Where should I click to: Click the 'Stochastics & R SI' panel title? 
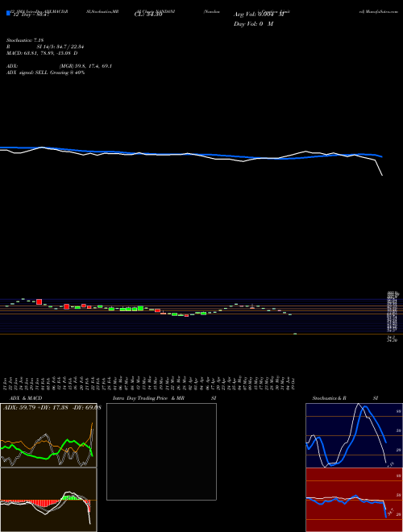tap(345, 398)
